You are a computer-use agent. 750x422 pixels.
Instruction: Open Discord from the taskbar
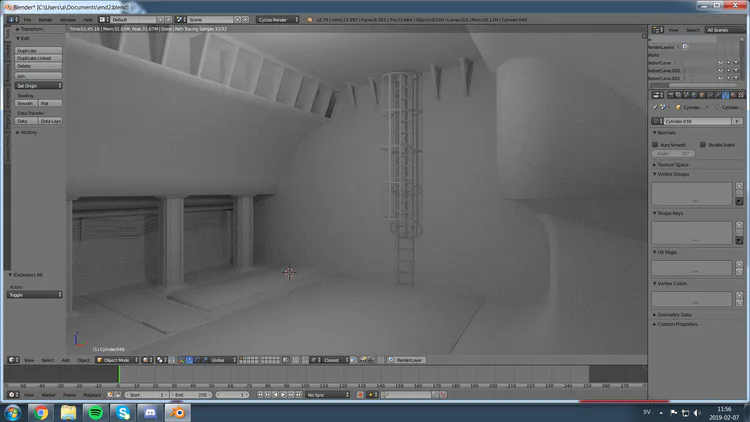[x=150, y=412]
